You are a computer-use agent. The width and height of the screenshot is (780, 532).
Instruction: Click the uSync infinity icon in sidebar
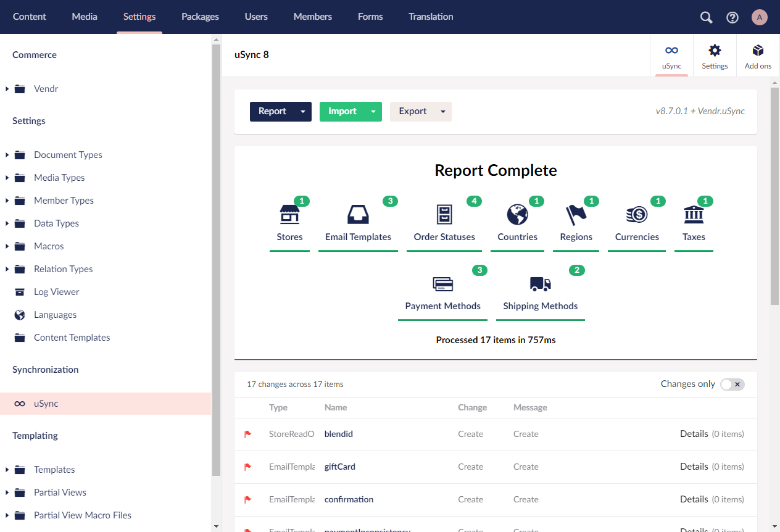coord(20,404)
